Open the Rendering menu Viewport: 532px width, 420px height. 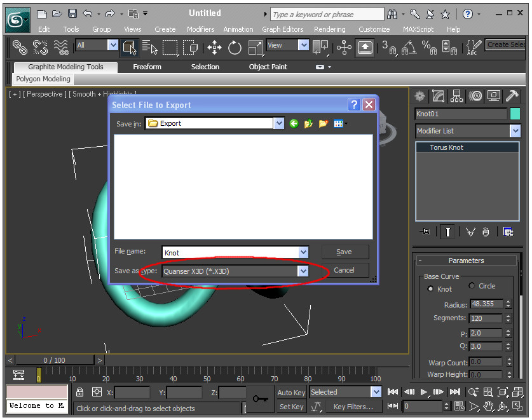click(329, 29)
